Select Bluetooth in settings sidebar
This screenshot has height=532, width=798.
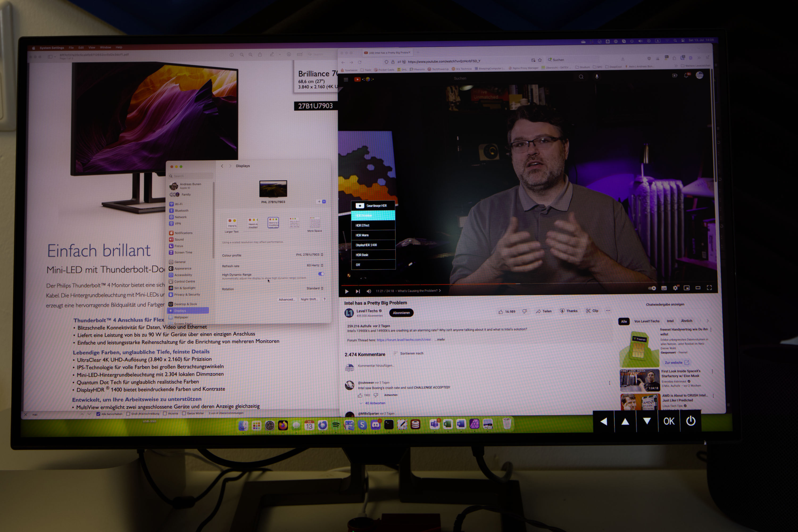coord(181,211)
